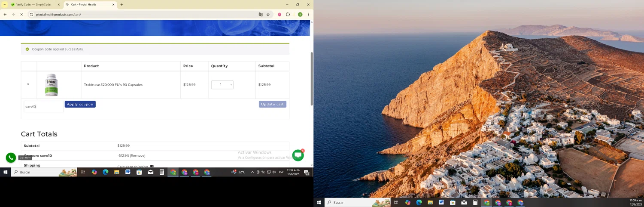Click Buscar search on wallpaper desktop taskbar

[358, 203]
